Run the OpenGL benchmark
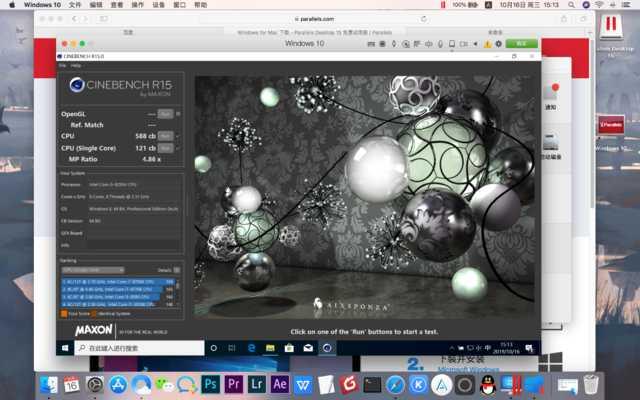Image resolution: width=640 pixels, height=400 pixels. (165, 114)
